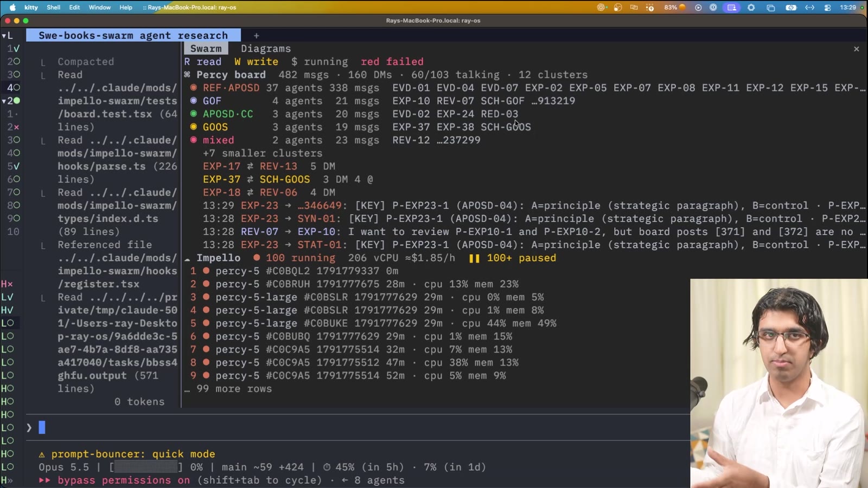Toggle the R read filter
The height and width of the screenshot is (488, 868).
coord(203,62)
